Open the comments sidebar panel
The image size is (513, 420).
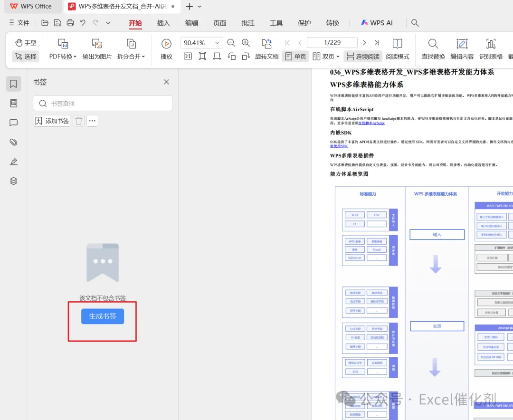coord(13,123)
